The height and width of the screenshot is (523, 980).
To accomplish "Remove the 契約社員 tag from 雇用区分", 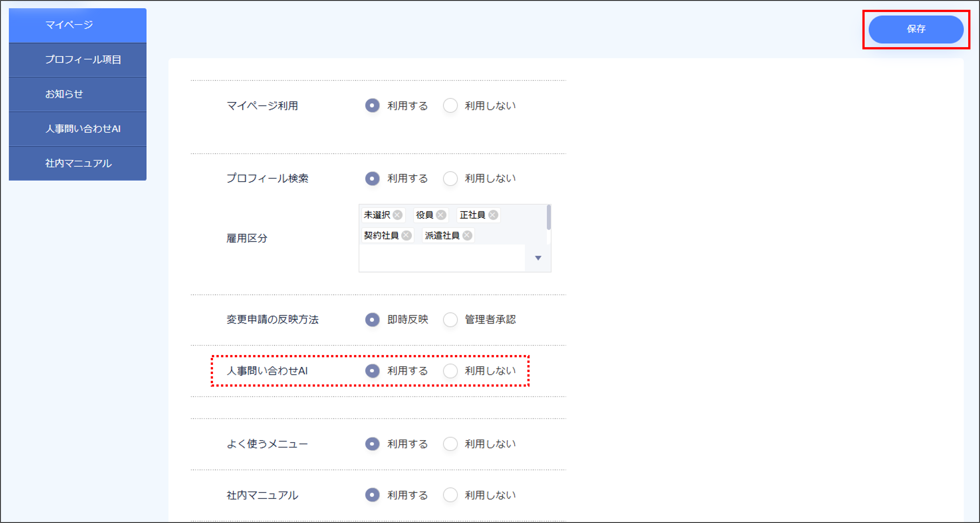I will [x=407, y=236].
